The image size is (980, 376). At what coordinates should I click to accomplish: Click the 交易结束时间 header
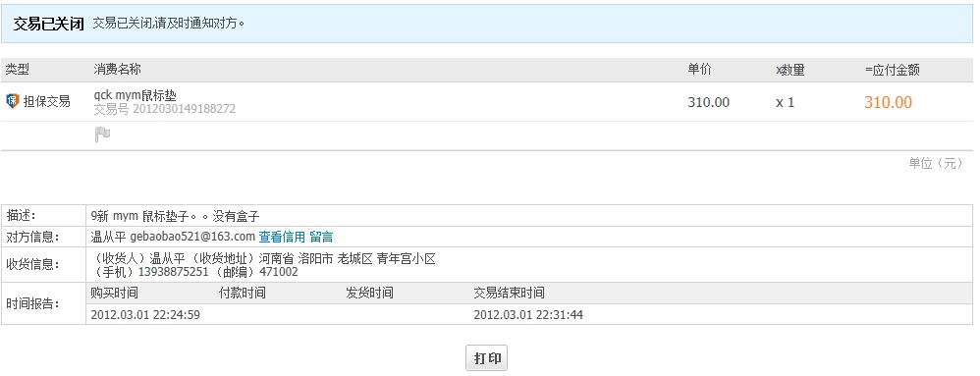(x=509, y=293)
